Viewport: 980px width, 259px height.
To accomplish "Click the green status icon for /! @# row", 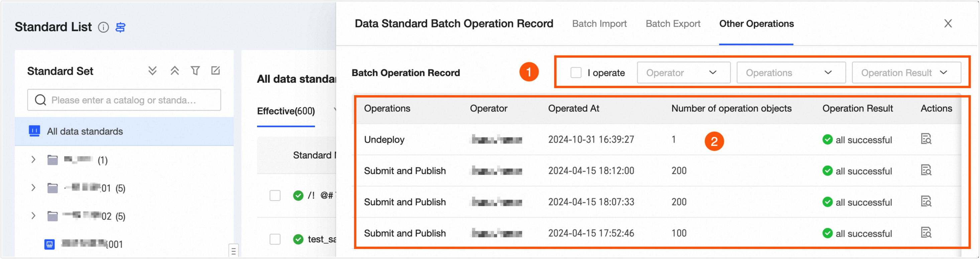I will pos(298,196).
